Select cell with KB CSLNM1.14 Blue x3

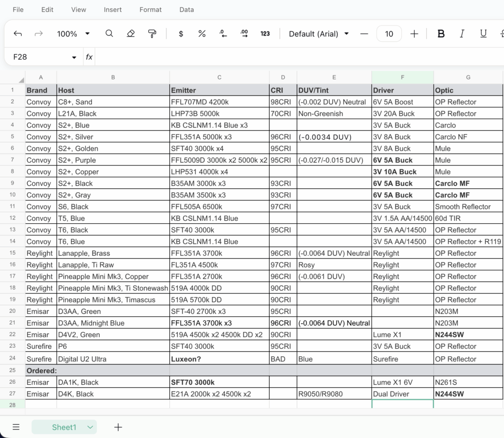coord(219,125)
